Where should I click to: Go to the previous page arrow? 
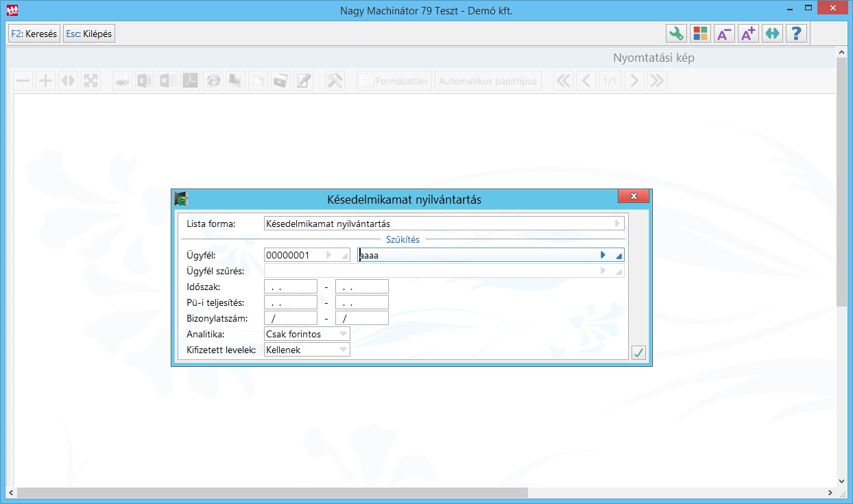click(x=586, y=81)
